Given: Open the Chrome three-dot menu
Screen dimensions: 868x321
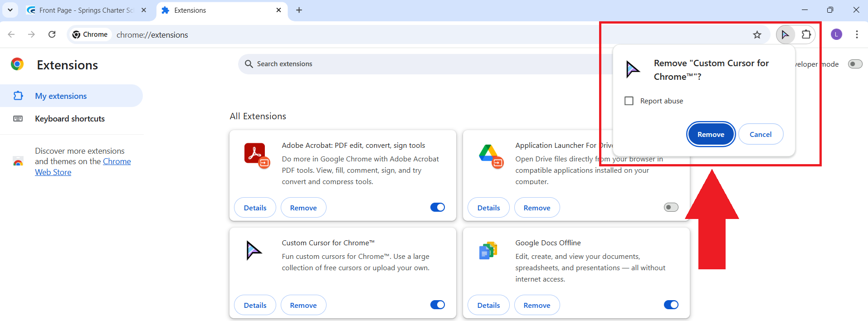Looking at the screenshot, I should click(x=857, y=34).
